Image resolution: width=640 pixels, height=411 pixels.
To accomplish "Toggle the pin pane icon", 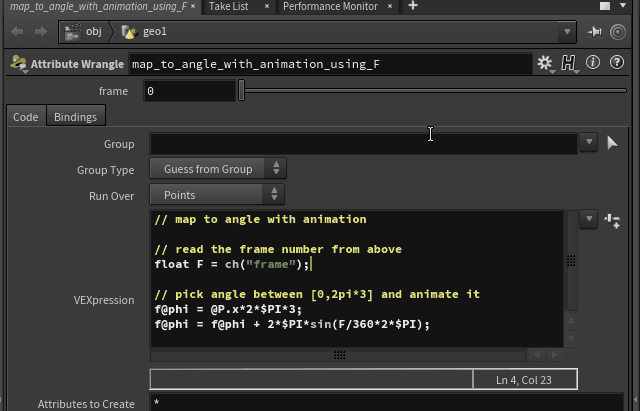I will (x=594, y=32).
